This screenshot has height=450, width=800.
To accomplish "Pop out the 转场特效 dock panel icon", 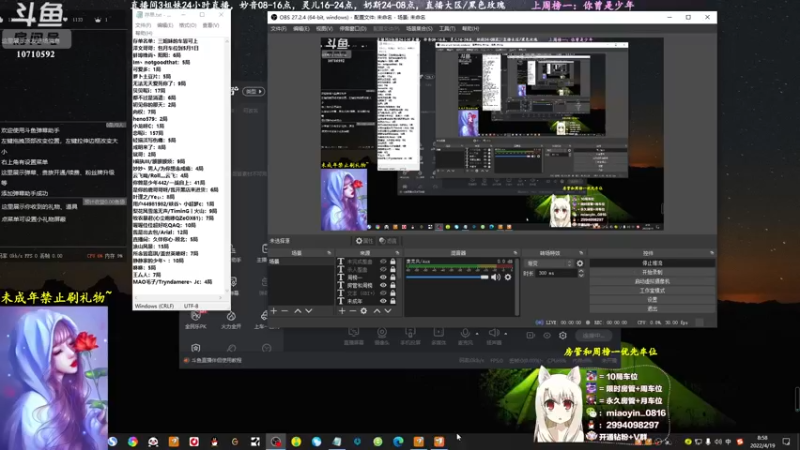I will point(581,253).
